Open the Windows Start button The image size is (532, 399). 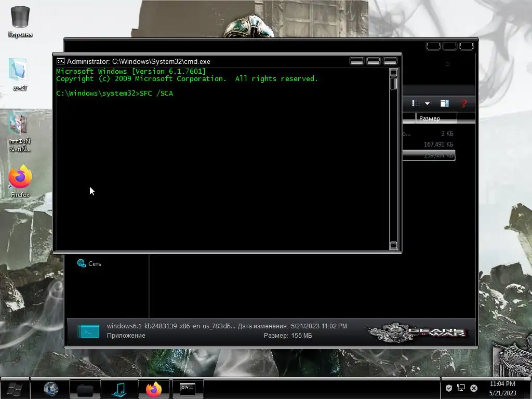[15, 389]
